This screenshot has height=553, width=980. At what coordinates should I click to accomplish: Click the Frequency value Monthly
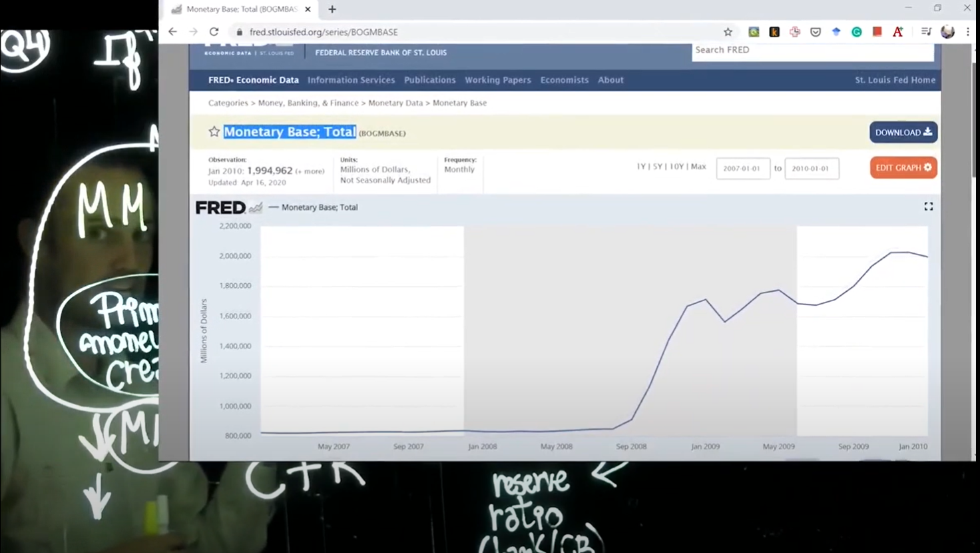[x=459, y=169]
